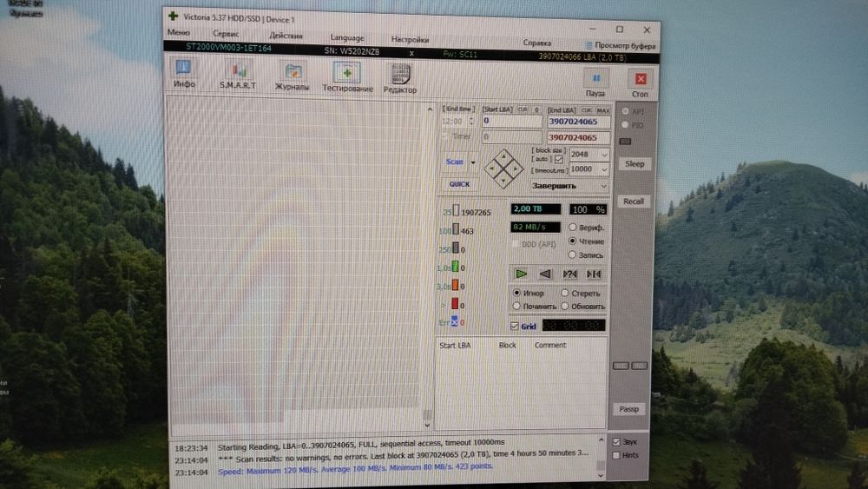Open the timeout 10000 dropdown
This screenshot has width=868, height=489.
604,169
